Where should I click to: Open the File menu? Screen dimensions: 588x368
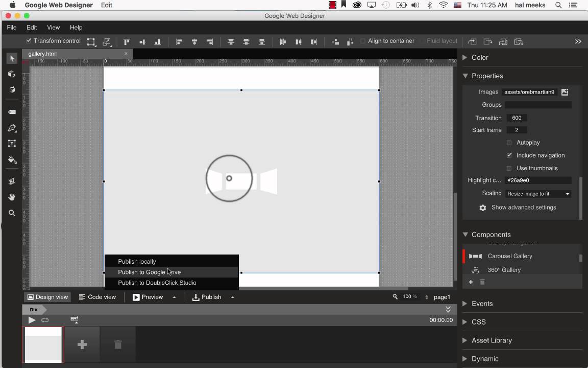point(12,28)
